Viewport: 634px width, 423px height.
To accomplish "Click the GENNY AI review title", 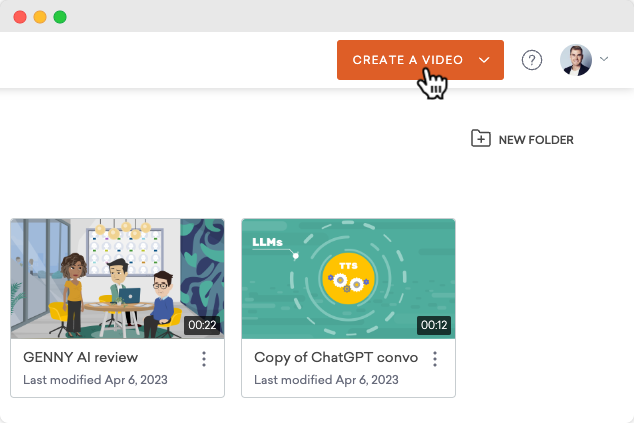I will point(80,357).
